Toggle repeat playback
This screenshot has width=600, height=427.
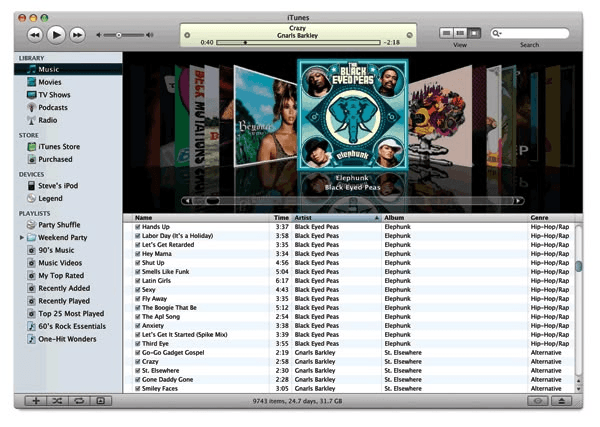tap(79, 401)
